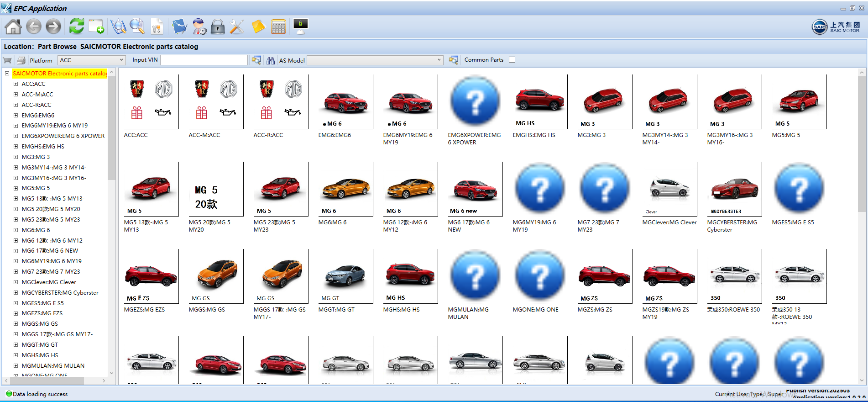Expand the MGHS:MG HS tree node
868x402 pixels.
pos(16,355)
